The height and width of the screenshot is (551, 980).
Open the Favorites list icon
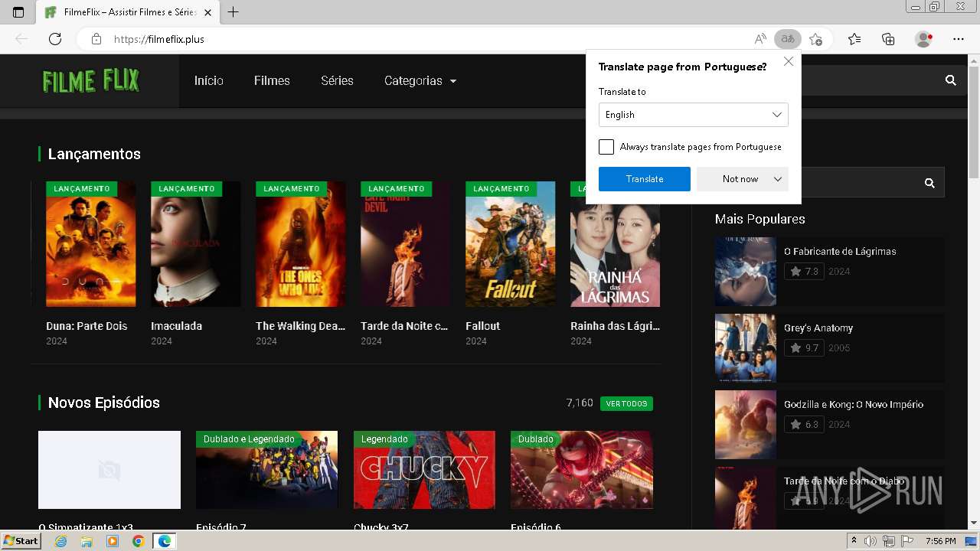click(x=854, y=39)
